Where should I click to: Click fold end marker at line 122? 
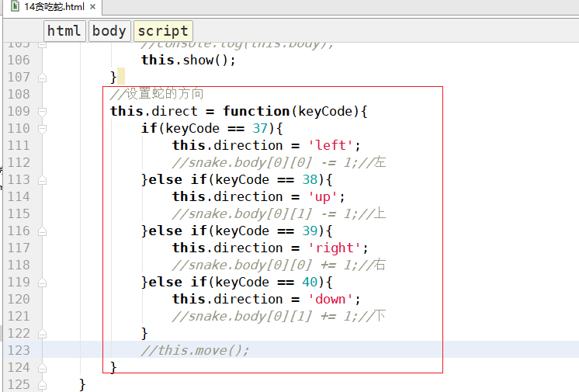(x=42, y=333)
